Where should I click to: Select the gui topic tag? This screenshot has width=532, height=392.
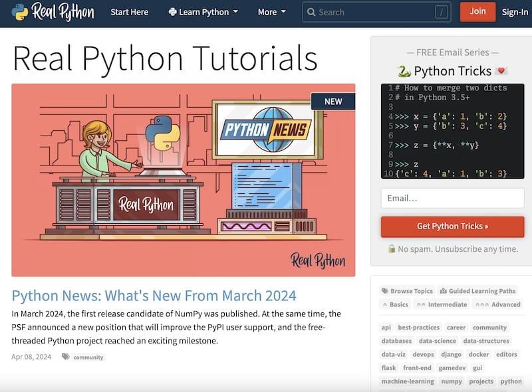(477, 368)
